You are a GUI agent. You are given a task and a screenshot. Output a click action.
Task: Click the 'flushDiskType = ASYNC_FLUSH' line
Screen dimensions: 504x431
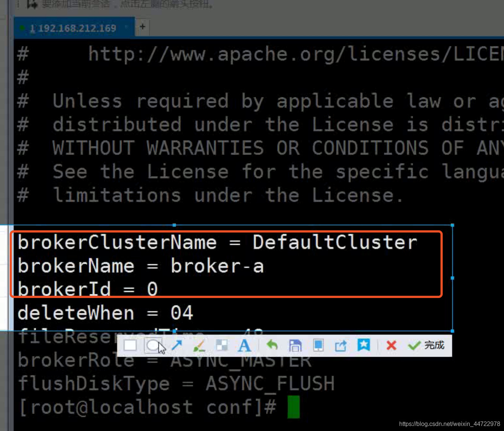[176, 384]
